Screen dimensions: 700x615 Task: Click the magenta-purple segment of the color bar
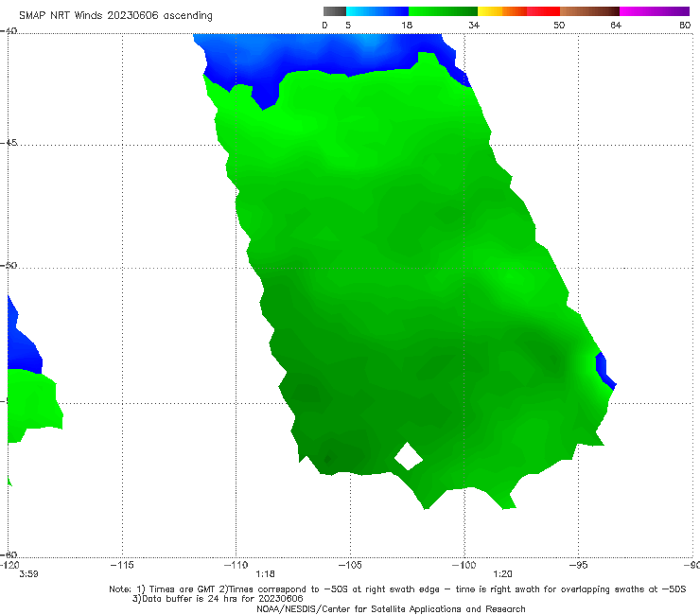(x=655, y=11)
